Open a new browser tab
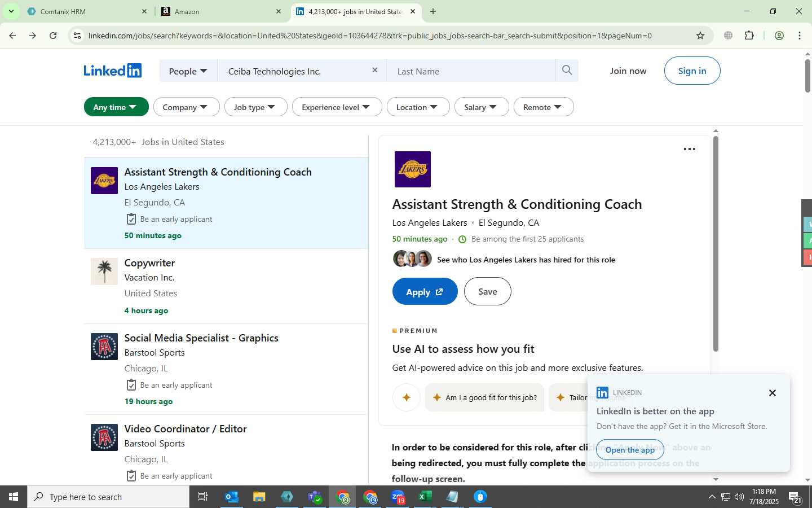 click(433, 11)
